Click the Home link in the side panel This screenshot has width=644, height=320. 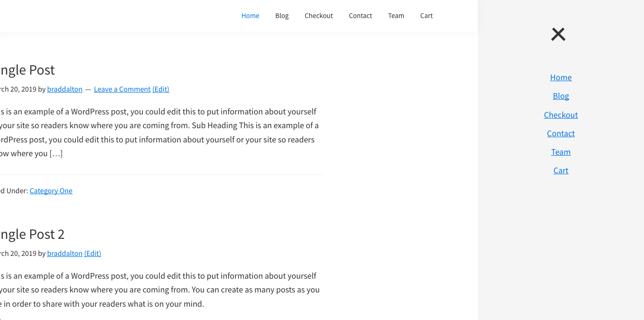pos(560,77)
